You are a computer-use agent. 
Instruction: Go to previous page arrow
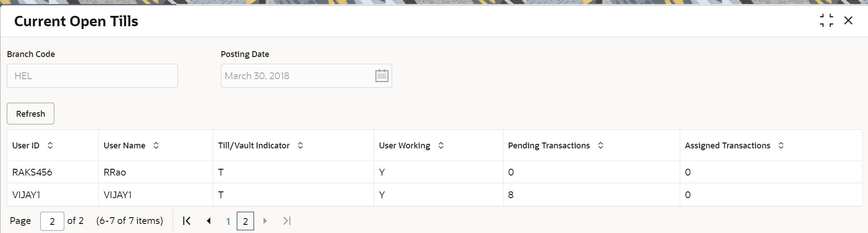tap(209, 221)
